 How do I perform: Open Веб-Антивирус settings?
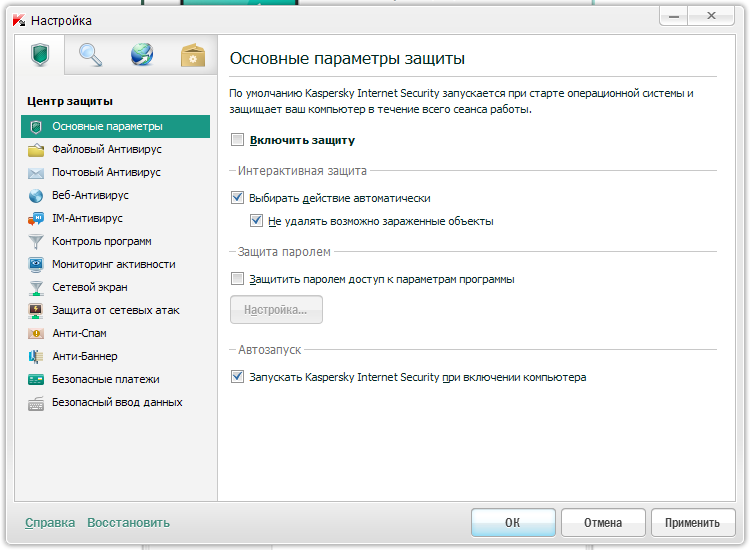(115, 195)
